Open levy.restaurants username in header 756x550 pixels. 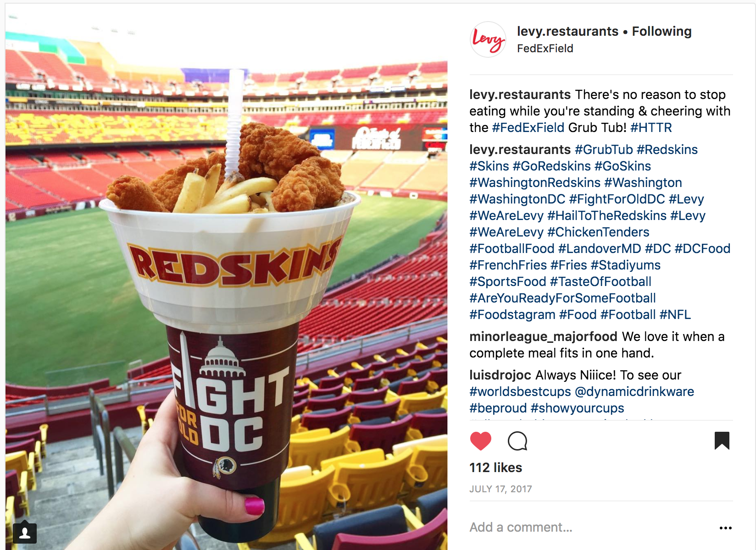tap(567, 31)
